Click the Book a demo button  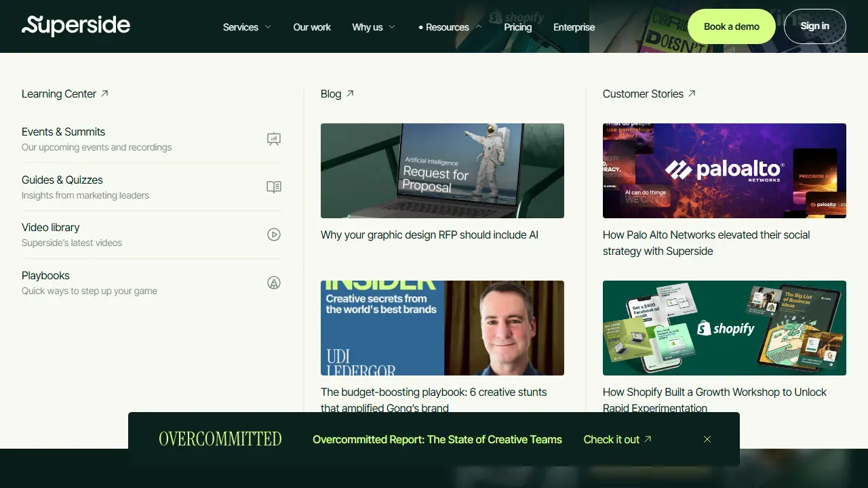pos(732,26)
